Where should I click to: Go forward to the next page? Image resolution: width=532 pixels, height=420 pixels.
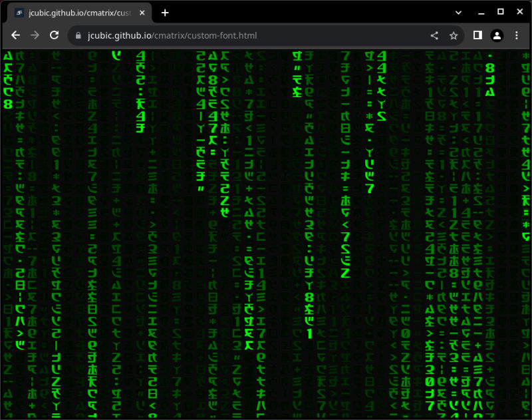(x=35, y=35)
